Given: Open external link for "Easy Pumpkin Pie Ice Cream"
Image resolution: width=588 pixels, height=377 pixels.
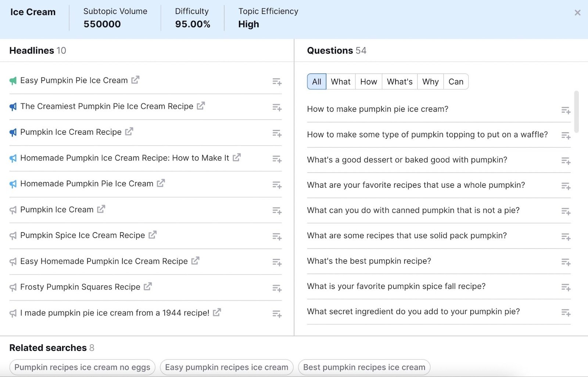Looking at the screenshot, I should click(x=136, y=80).
